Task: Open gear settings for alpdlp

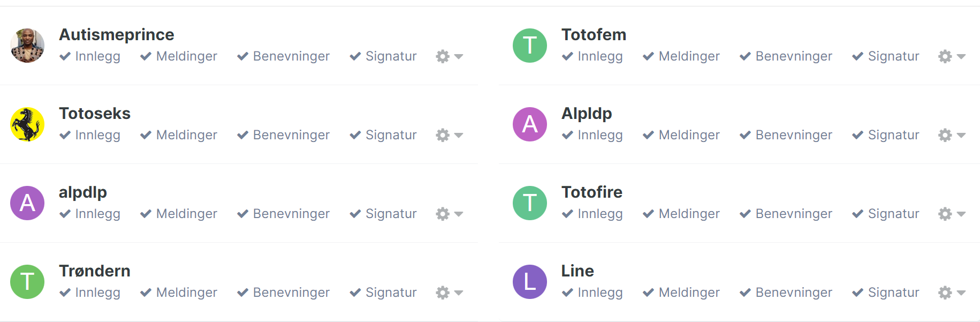Action: coord(442,214)
